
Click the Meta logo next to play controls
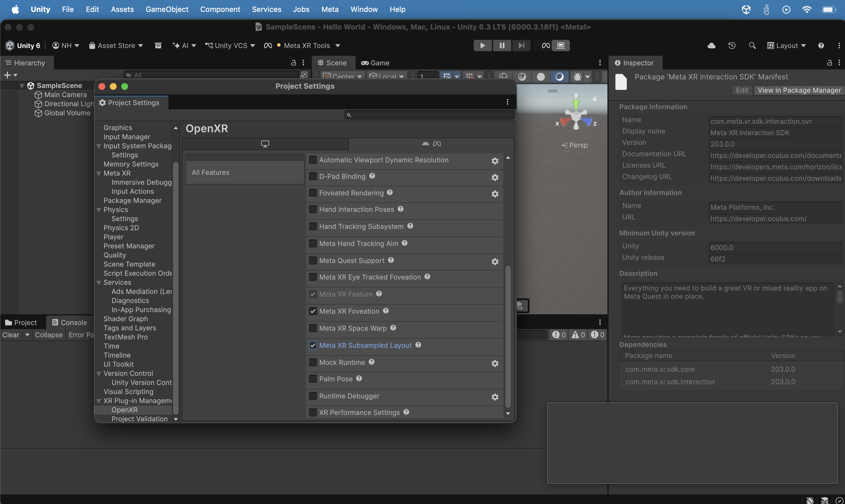pyautogui.click(x=546, y=46)
